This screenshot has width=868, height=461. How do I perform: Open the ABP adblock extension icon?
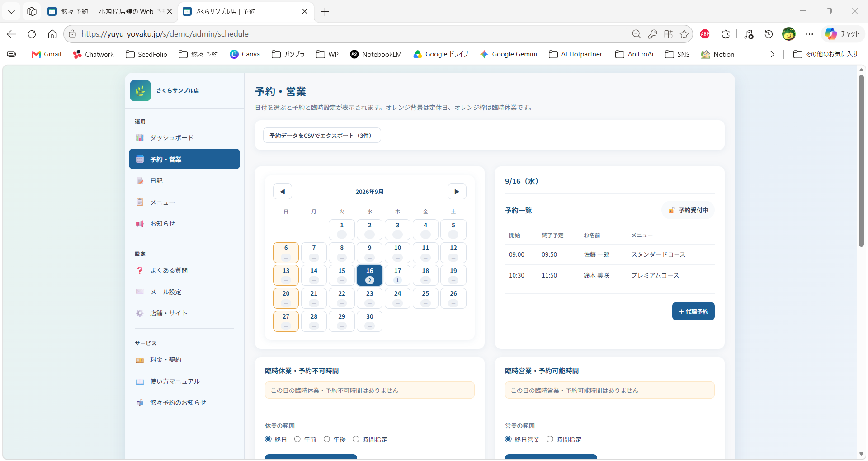[x=705, y=34]
